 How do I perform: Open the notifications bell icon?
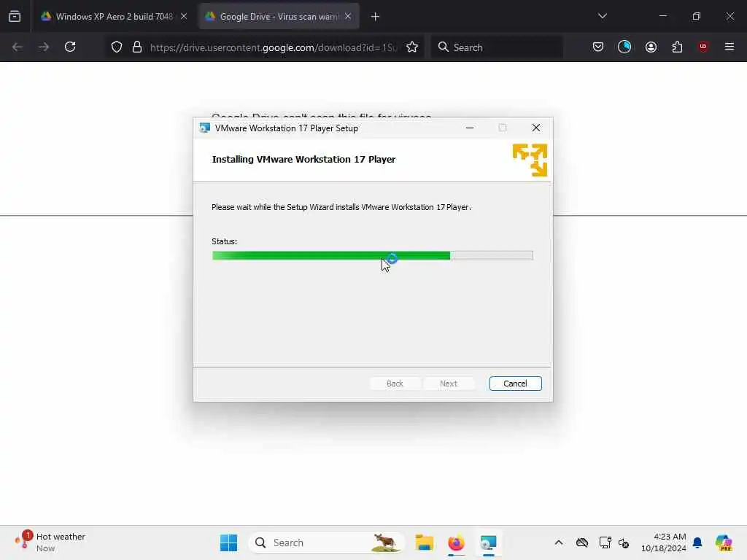[x=697, y=542]
